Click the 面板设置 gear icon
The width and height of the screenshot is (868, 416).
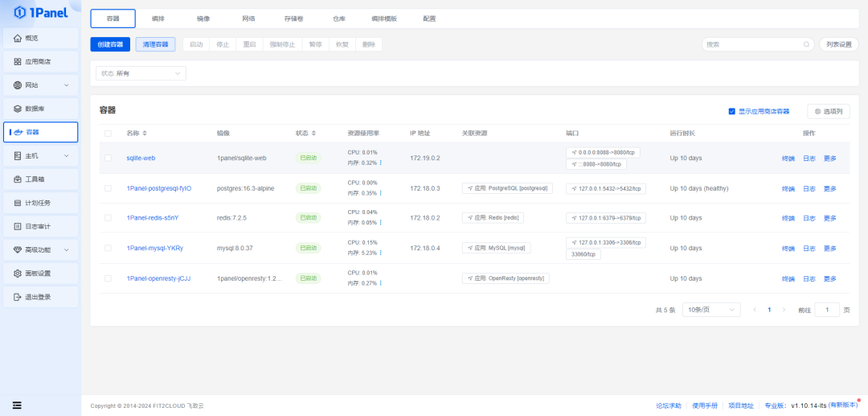[18, 274]
